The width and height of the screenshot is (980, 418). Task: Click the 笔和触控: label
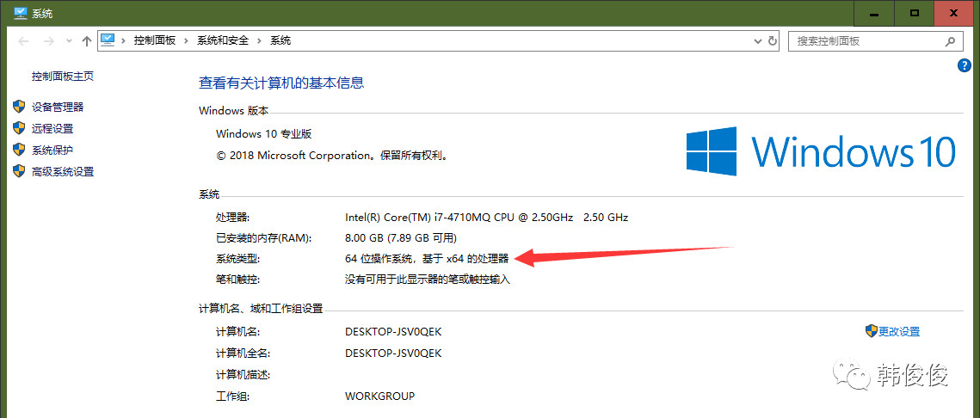(237, 280)
